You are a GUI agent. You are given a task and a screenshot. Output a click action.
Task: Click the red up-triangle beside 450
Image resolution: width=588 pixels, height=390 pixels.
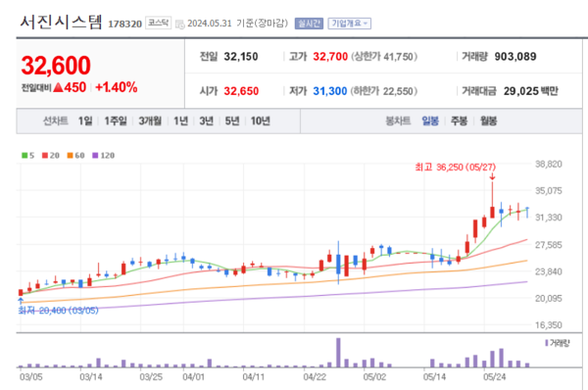click(x=58, y=87)
